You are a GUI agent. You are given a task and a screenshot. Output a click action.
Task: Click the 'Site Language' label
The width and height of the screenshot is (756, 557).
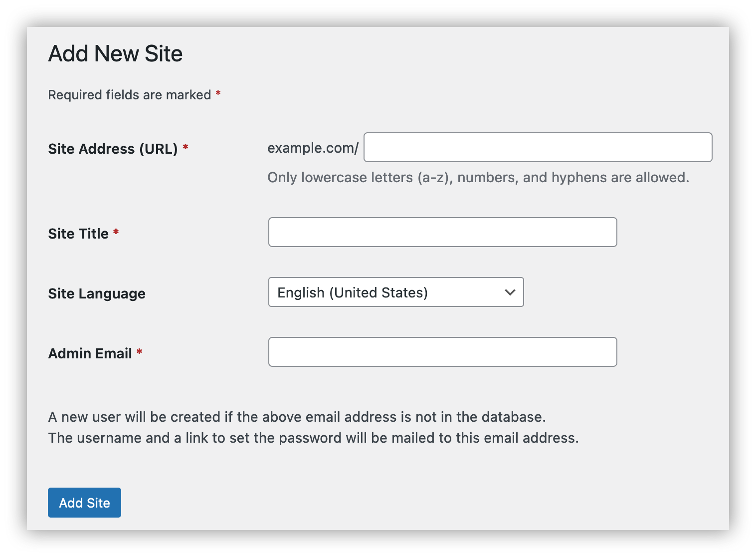(97, 293)
